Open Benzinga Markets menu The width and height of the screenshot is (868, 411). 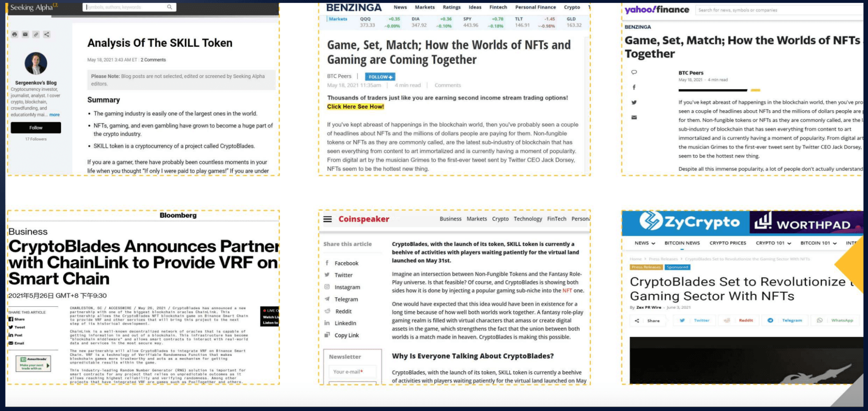coord(425,7)
